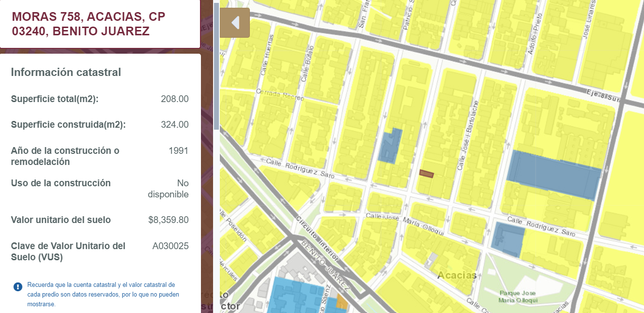
Task: Select the red highlighted parcel on map
Action: 427,174
